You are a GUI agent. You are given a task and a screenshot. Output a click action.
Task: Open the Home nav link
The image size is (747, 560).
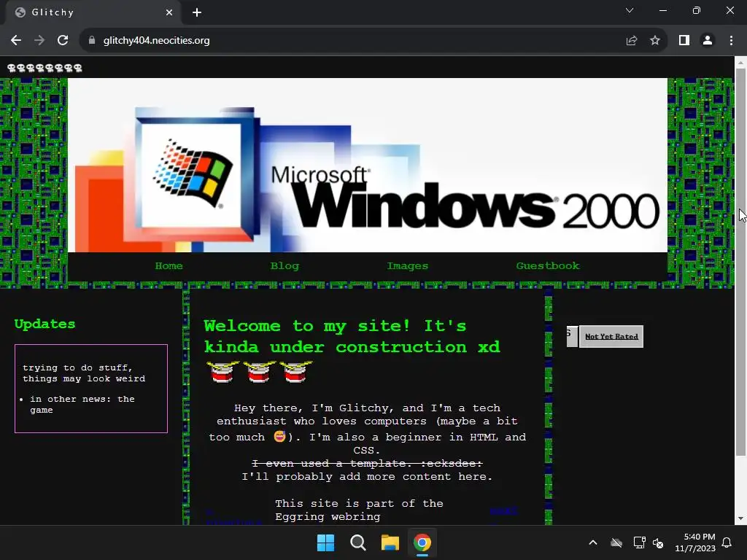point(169,265)
